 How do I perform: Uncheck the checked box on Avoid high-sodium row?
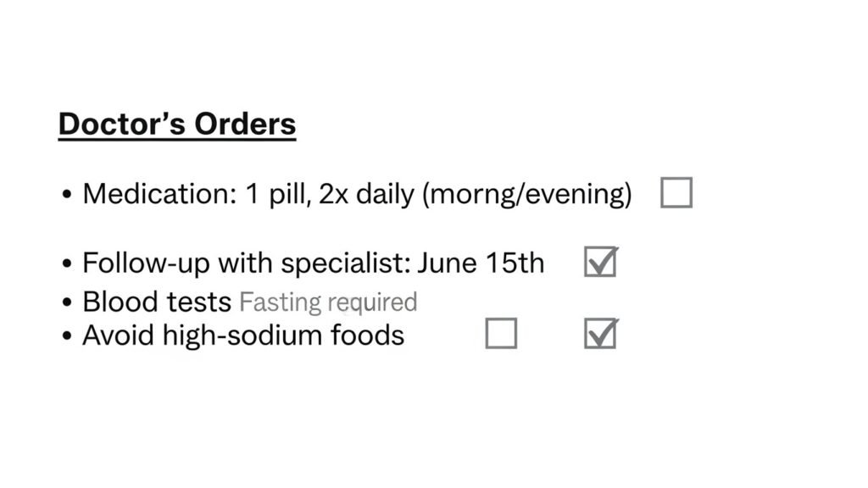pyautogui.click(x=600, y=334)
